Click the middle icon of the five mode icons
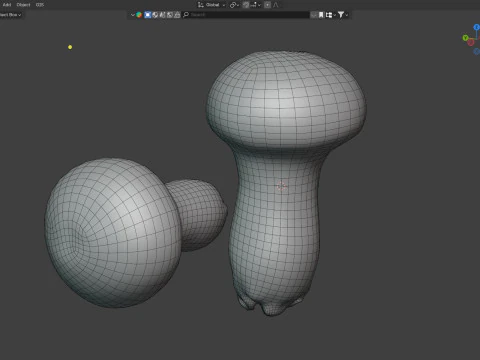The height and width of the screenshot is (360, 480). point(162,15)
